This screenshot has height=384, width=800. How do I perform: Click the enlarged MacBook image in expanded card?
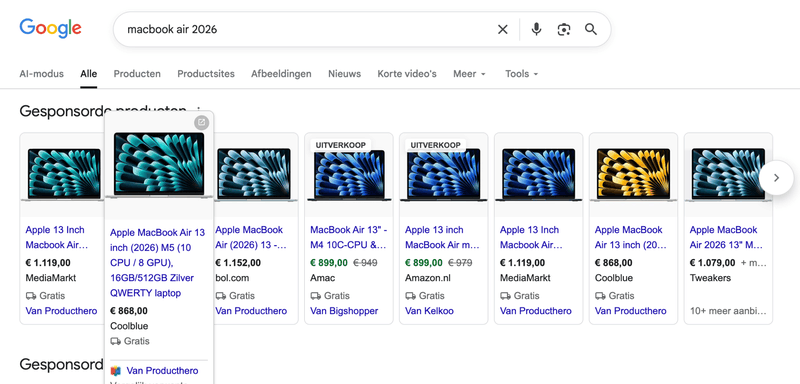[159, 165]
